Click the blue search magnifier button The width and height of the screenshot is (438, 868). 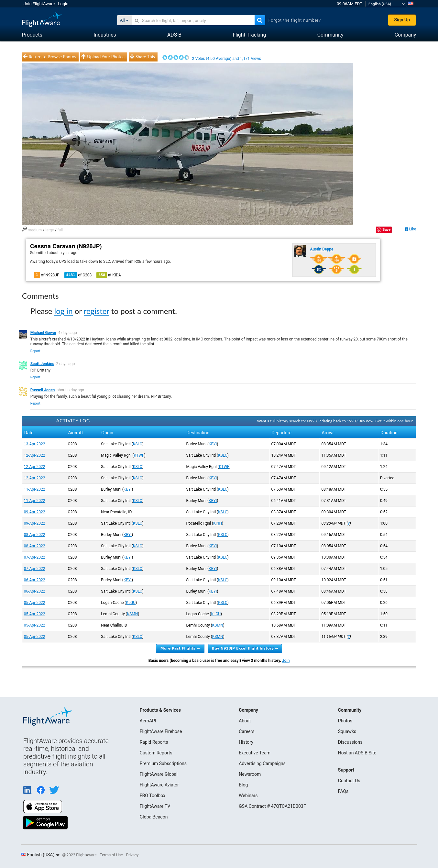coord(259,20)
